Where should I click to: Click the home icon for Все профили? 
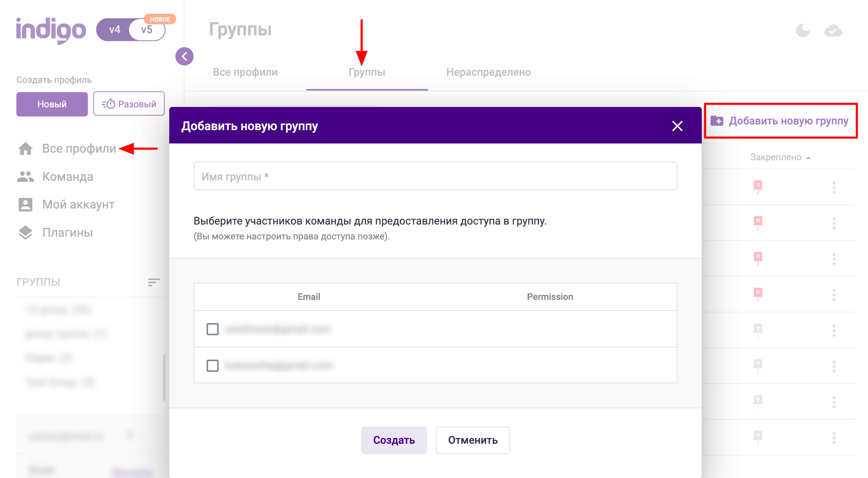click(x=25, y=148)
